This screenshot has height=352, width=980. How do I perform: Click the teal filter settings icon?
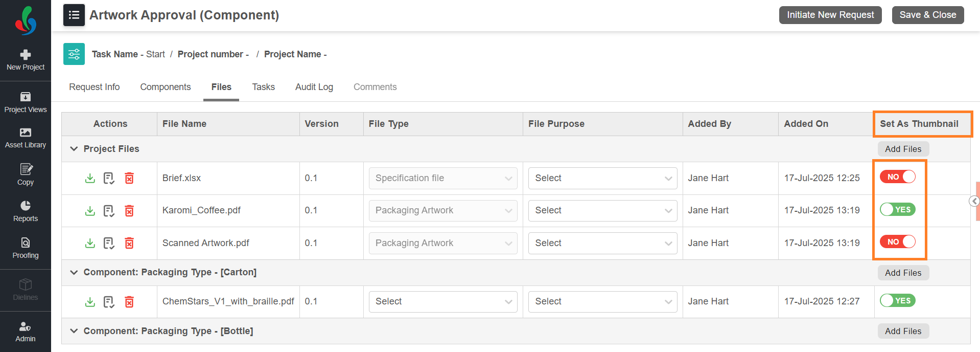tap(74, 54)
